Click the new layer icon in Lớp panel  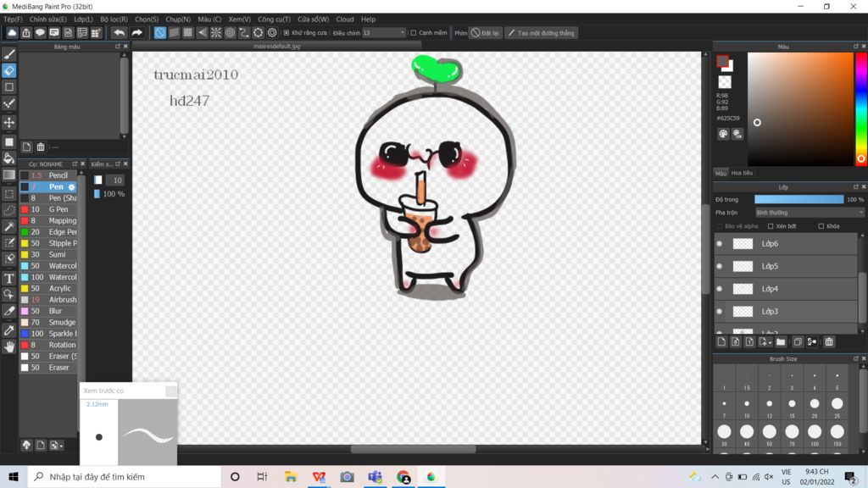pos(721,342)
